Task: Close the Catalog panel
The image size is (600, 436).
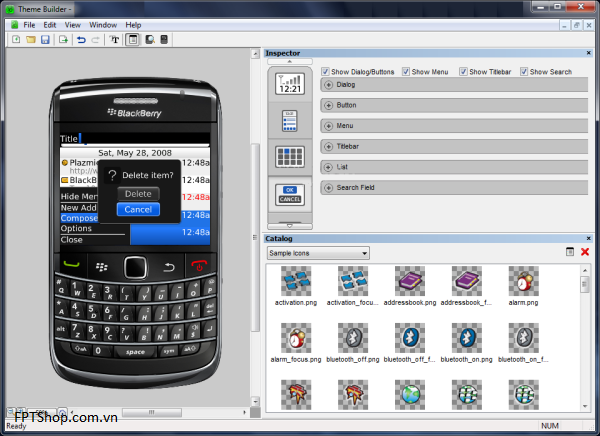Action: click(x=589, y=238)
